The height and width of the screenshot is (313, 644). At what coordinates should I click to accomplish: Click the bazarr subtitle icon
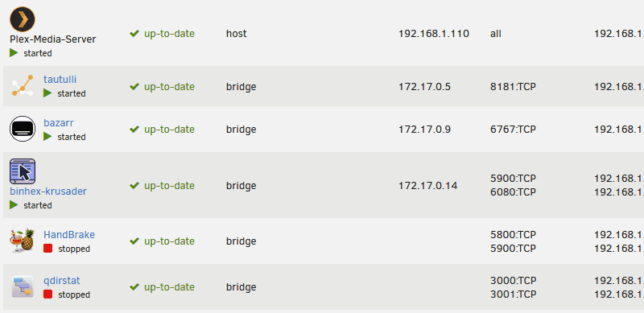point(23,129)
